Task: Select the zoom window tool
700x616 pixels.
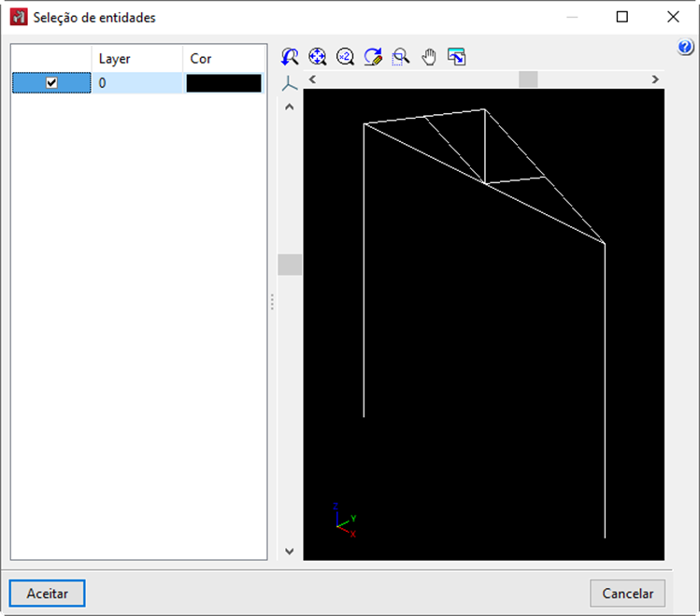Action: [x=400, y=57]
